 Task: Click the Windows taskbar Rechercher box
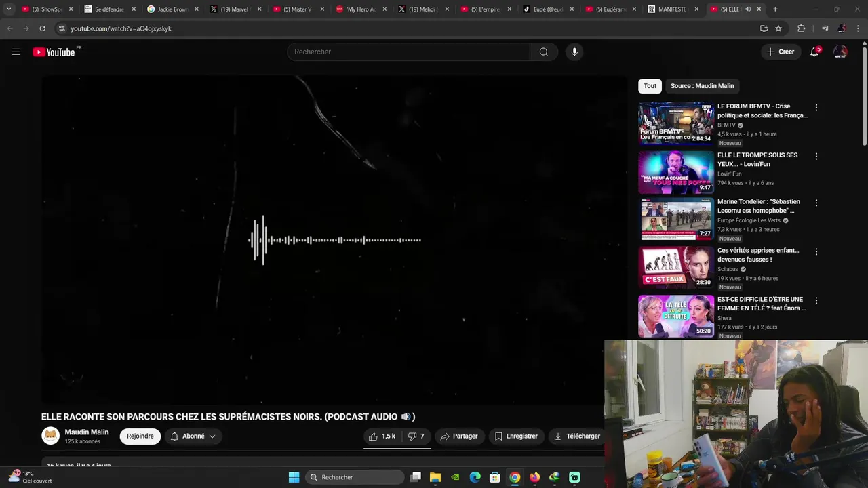355,477
